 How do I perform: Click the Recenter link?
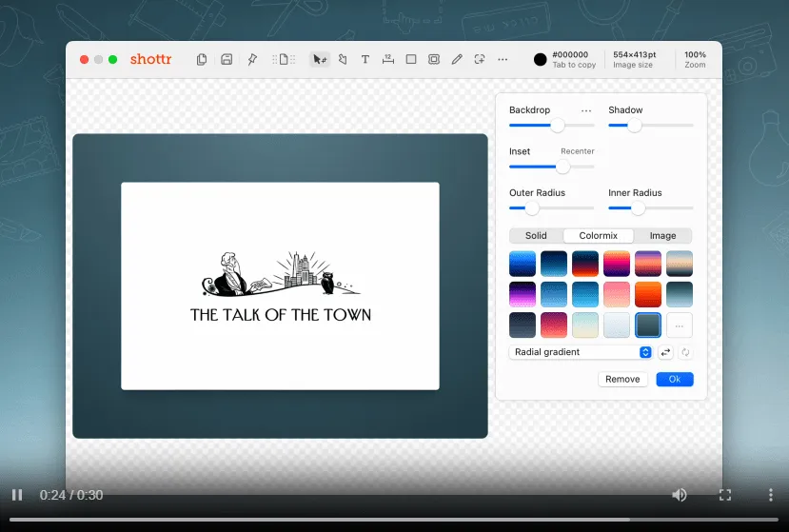[578, 151]
